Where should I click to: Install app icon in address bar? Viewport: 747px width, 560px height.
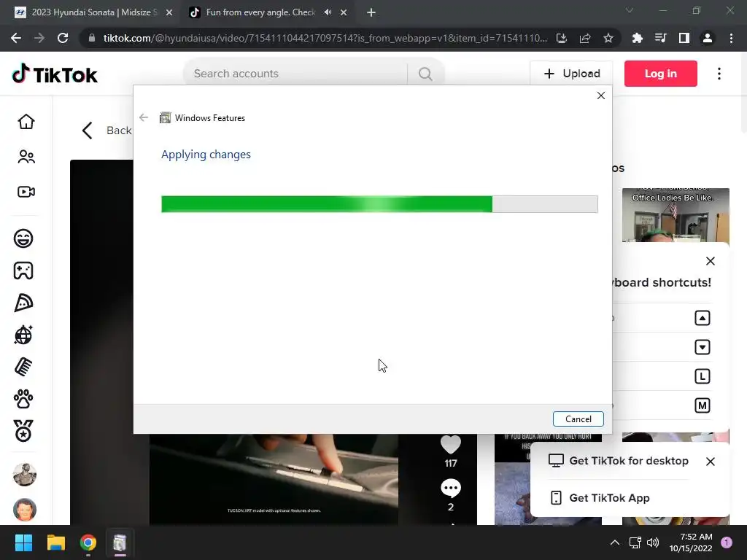562,38
